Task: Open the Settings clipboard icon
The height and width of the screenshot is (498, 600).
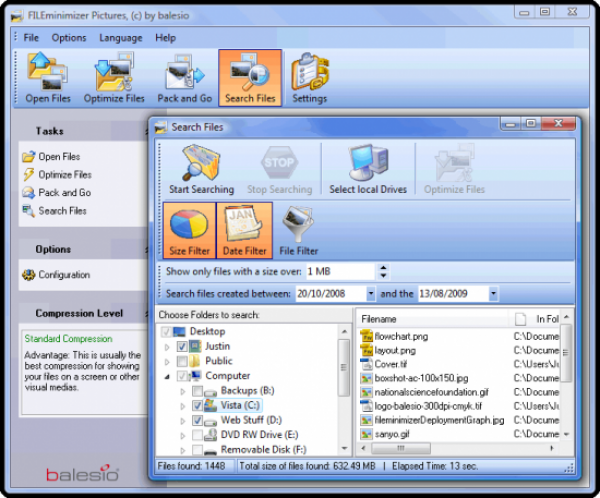Action: [x=310, y=78]
